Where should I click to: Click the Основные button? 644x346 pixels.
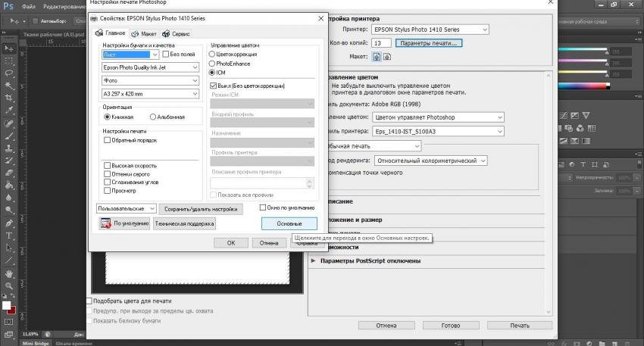pos(289,223)
